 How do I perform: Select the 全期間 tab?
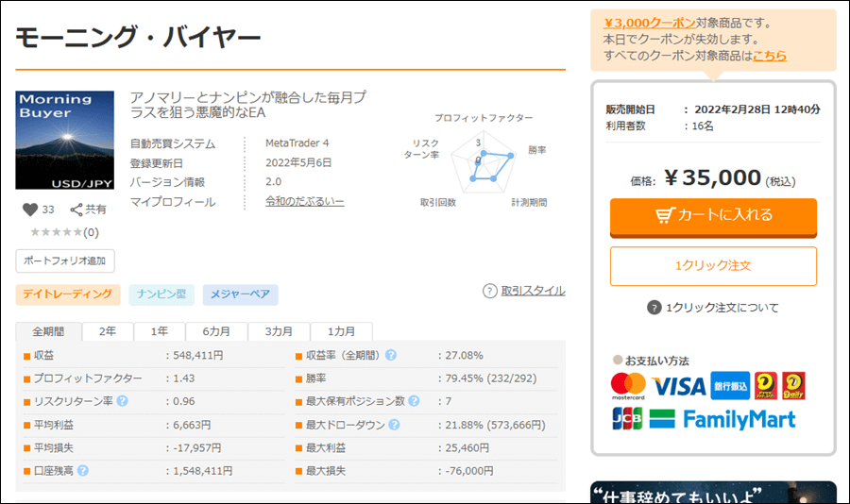[x=48, y=331]
